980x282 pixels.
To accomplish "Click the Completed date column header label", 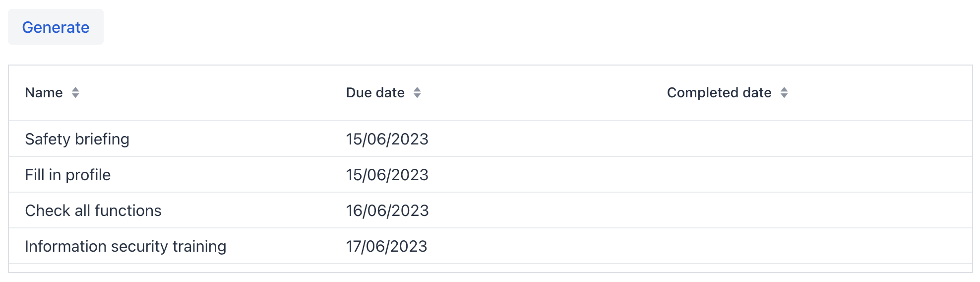I will (x=719, y=93).
